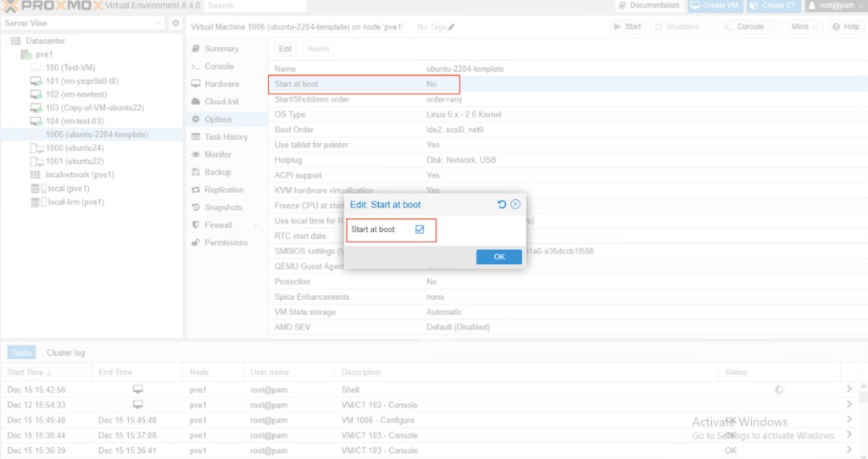Click the gear icon beside Server View
This screenshot has height=459, width=868.
coord(175,23)
